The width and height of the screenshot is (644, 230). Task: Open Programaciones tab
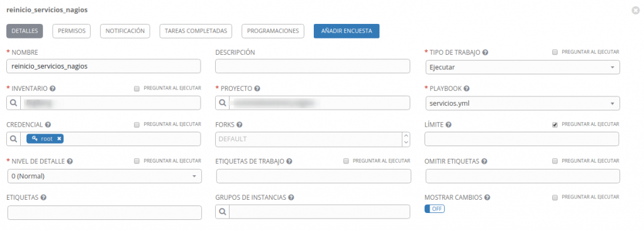click(x=273, y=31)
